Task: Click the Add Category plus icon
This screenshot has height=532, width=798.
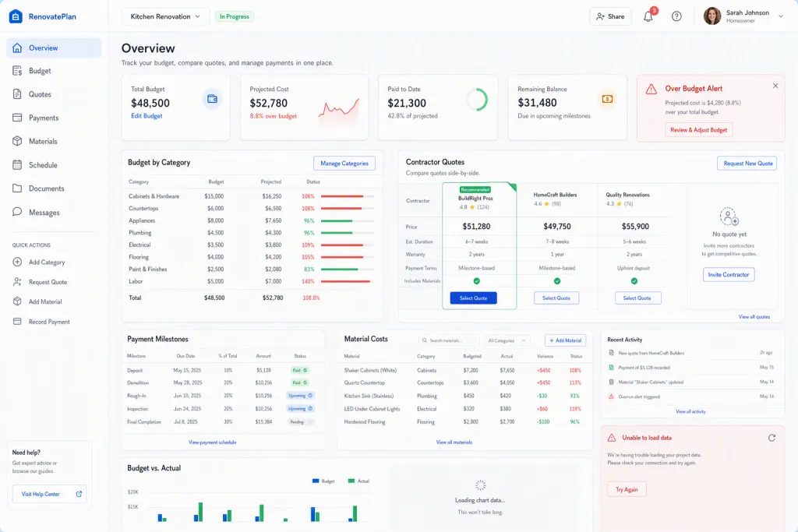Action: point(17,262)
